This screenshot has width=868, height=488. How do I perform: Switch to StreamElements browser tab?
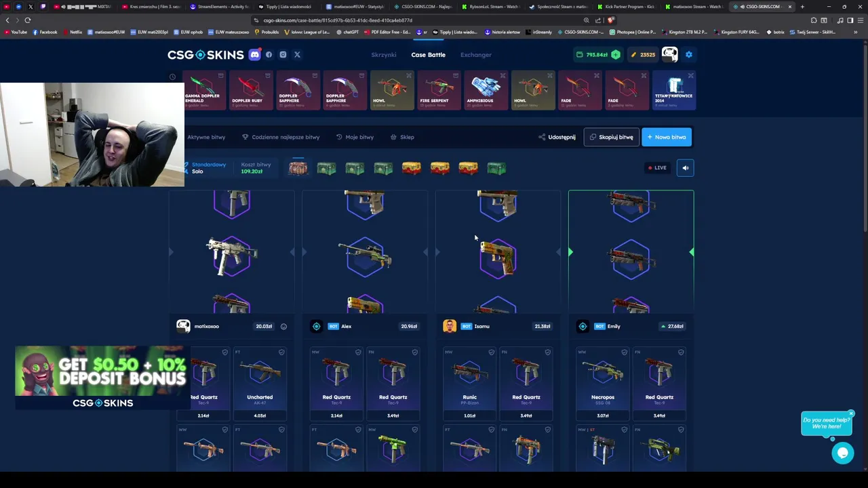(x=218, y=7)
